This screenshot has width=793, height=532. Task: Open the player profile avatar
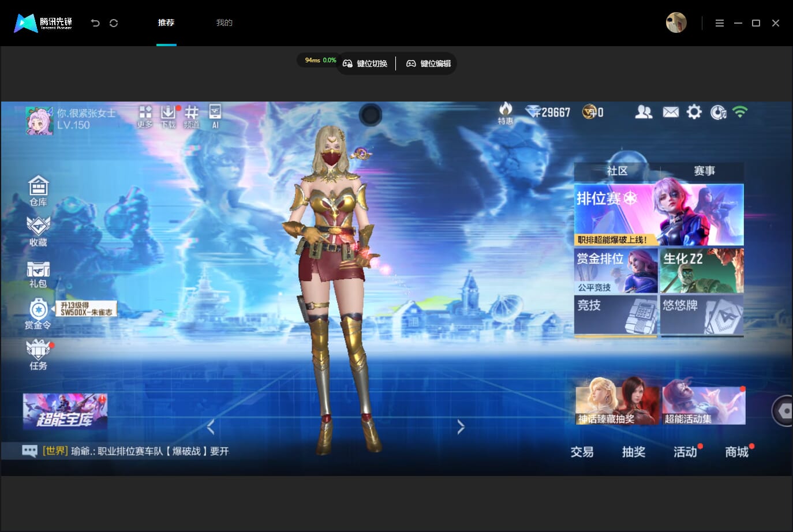coord(39,121)
